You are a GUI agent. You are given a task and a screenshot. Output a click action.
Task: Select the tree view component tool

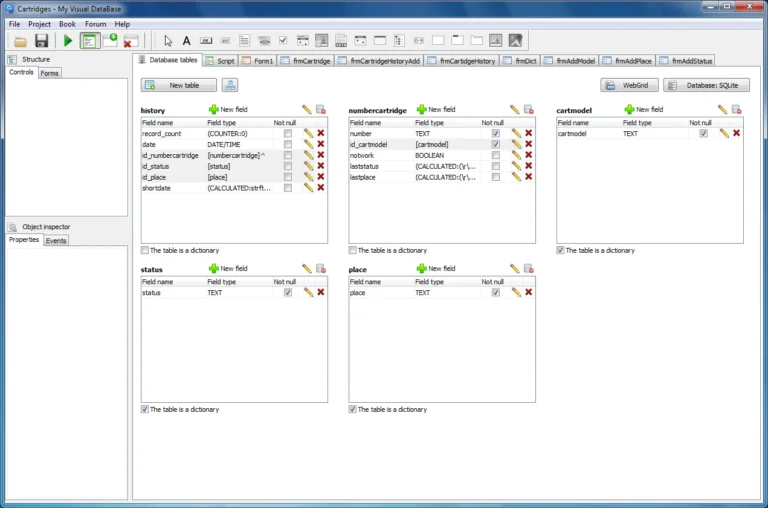[399, 41]
